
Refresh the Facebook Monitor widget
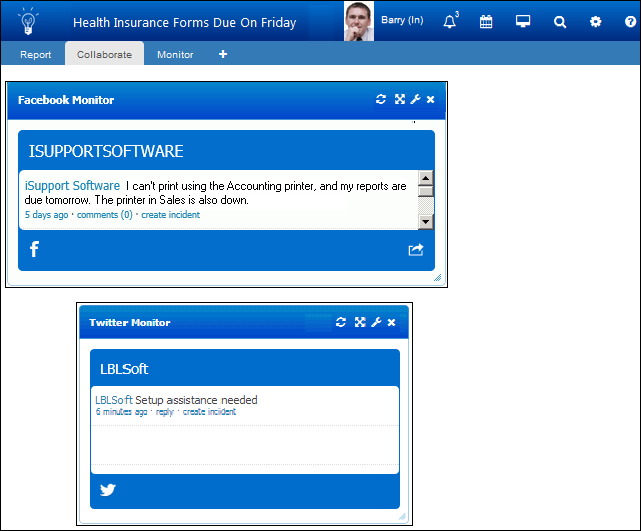(381, 99)
